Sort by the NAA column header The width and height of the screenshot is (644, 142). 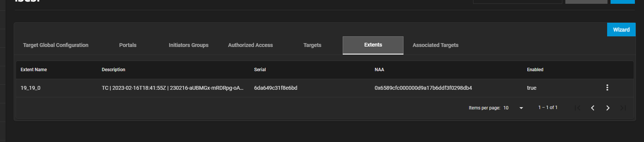coord(379,70)
